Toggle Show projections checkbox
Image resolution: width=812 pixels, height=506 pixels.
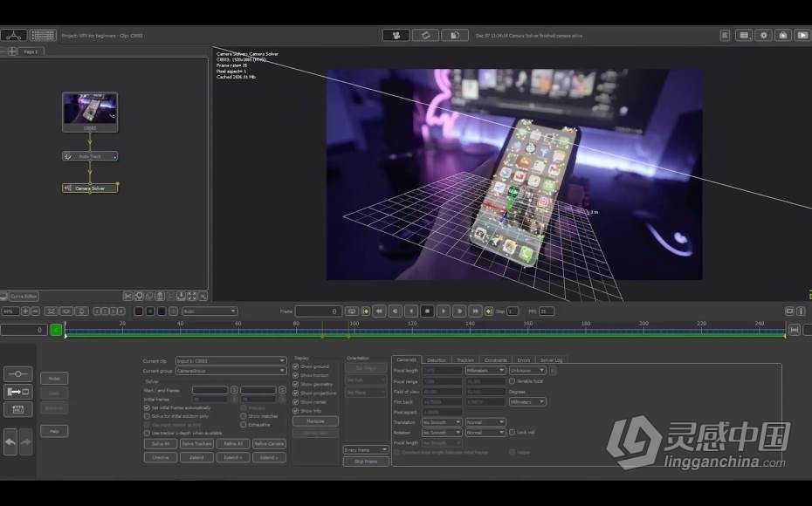click(x=296, y=393)
